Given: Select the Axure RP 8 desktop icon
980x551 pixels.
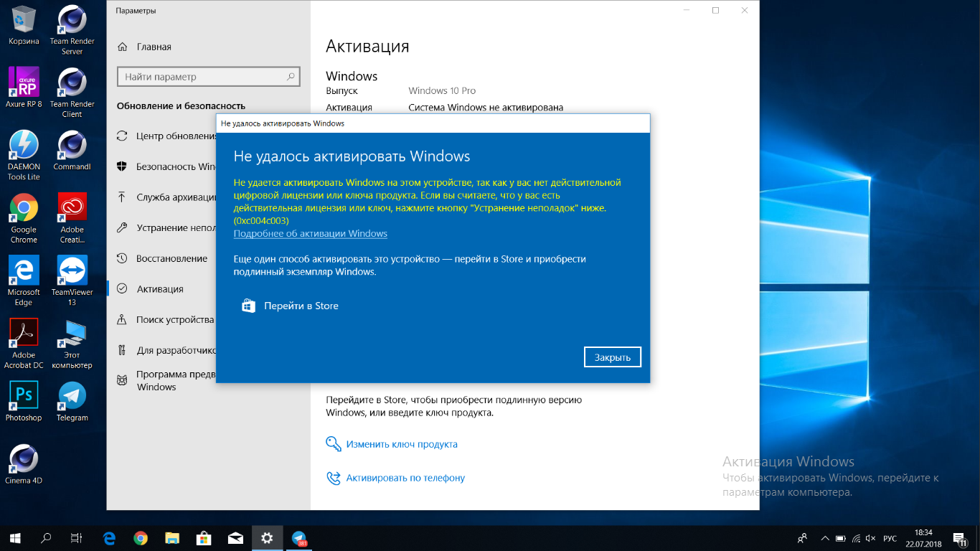Looking at the screenshot, I should pos(24,88).
